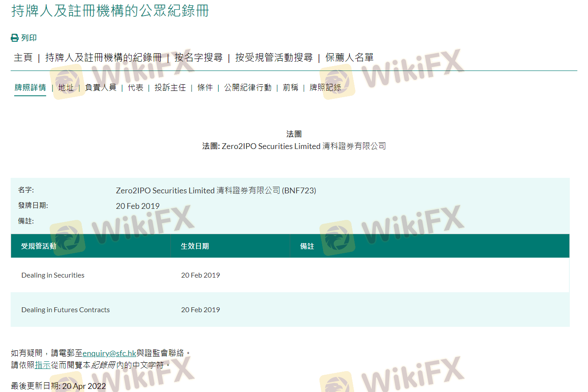
Task: Select the Dealing in Futures Contracts text
Action: pos(66,310)
